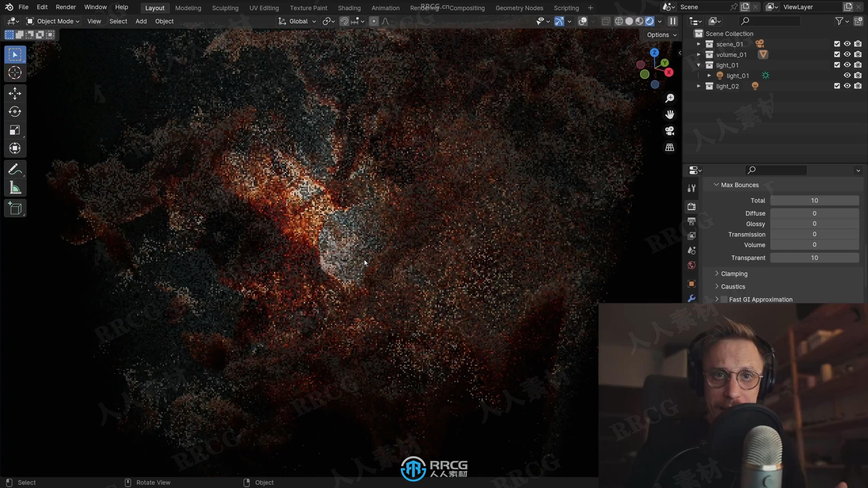Open the File menu
Screen dimensions: 868x488
[23, 7]
